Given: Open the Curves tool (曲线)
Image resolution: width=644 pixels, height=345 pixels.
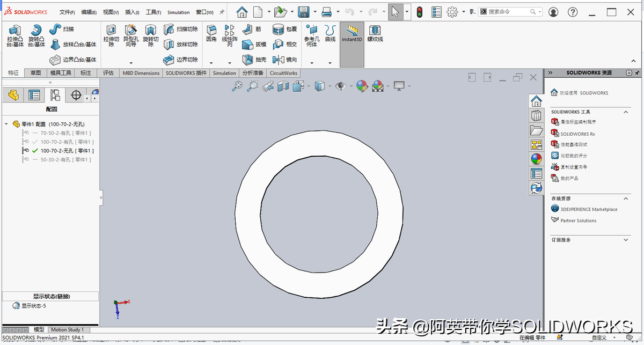Looking at the screenshot, I should [x=330, y=33].
